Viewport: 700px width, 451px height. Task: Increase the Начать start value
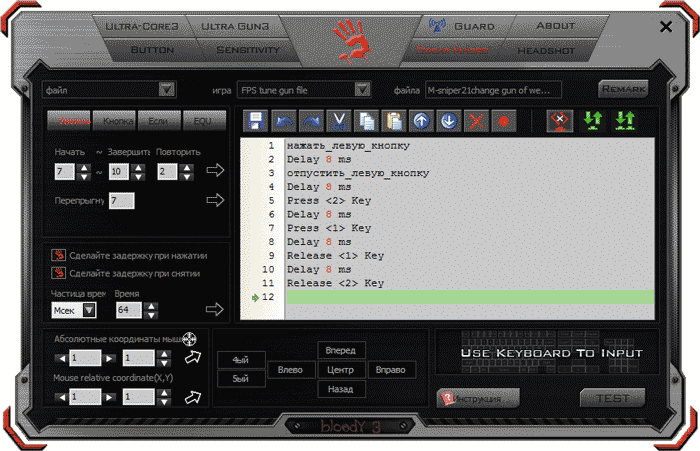[84, 168]
